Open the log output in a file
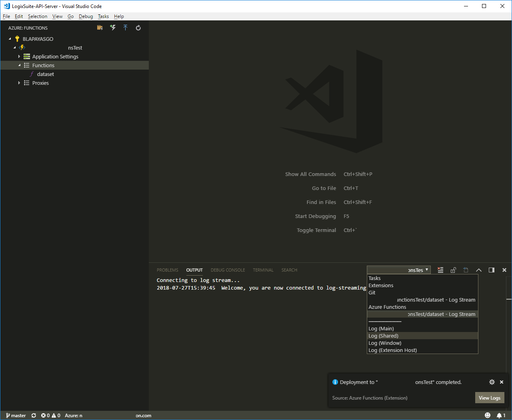The image size is (512, 420). (466, 270)
